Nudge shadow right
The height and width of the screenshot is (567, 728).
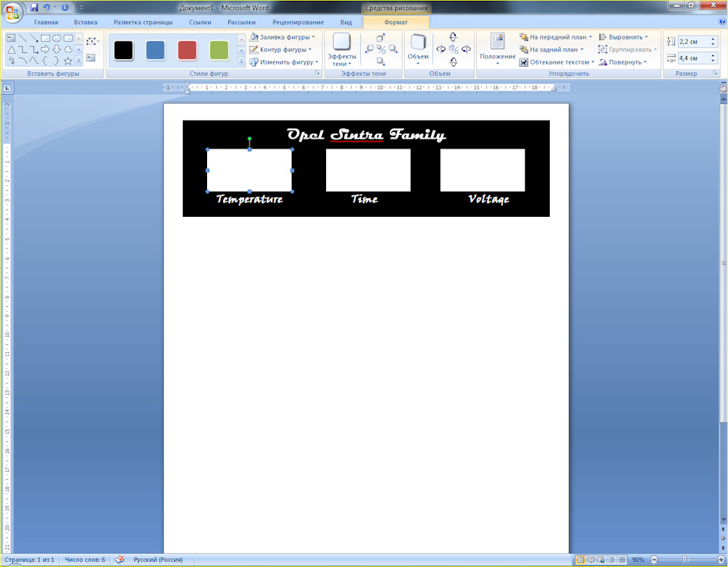(394, 49)
